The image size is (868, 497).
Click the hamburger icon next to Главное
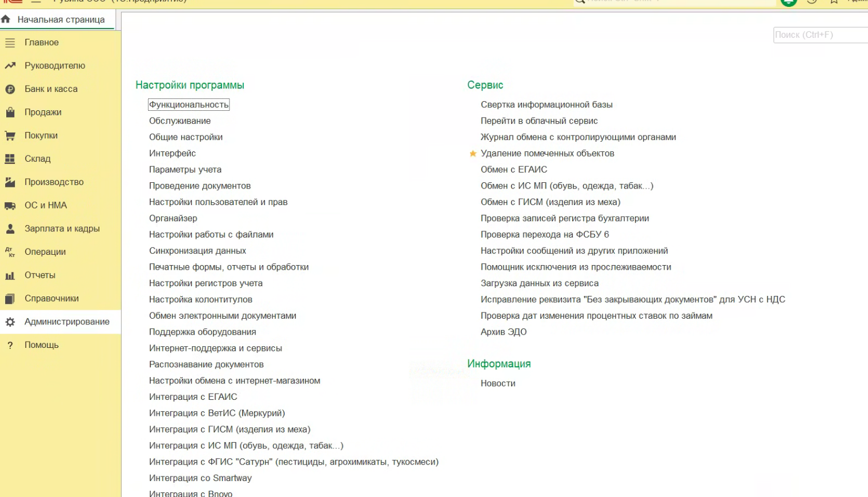point(10,43)
